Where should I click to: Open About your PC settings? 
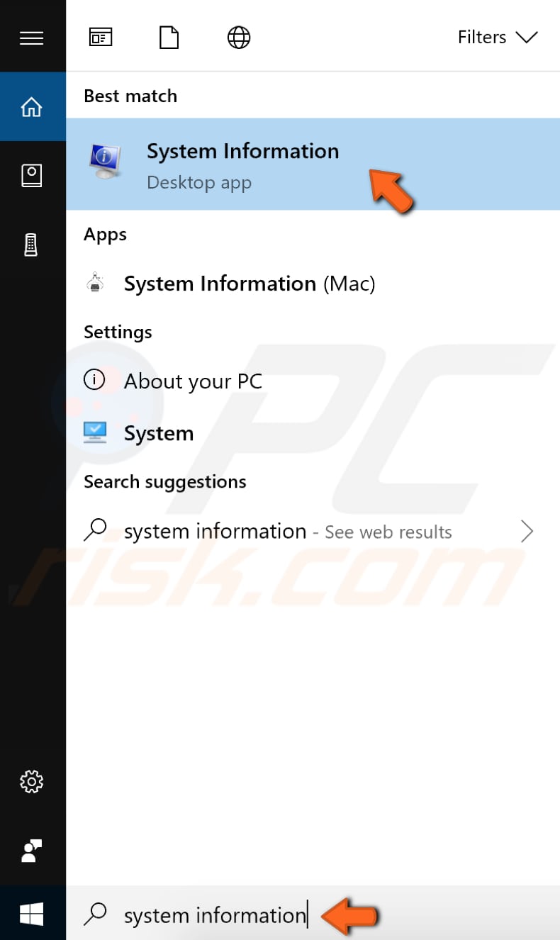[192, 381]
